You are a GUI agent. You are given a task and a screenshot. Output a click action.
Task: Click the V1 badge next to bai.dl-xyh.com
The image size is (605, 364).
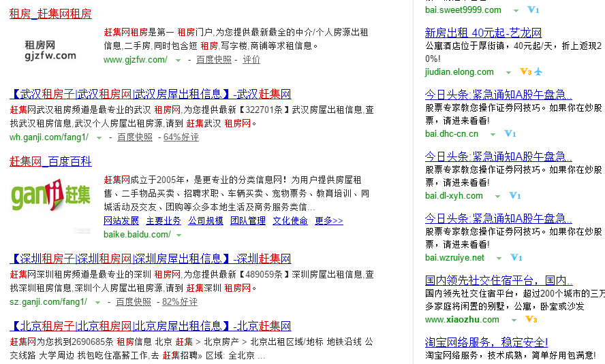pos(514,196)
